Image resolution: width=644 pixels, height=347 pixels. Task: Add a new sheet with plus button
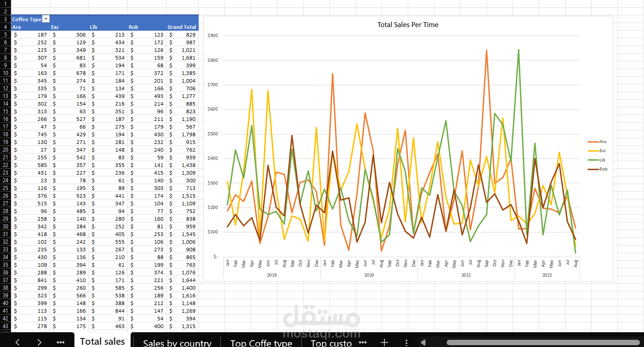pyautogui.click(x=384, y=342)
